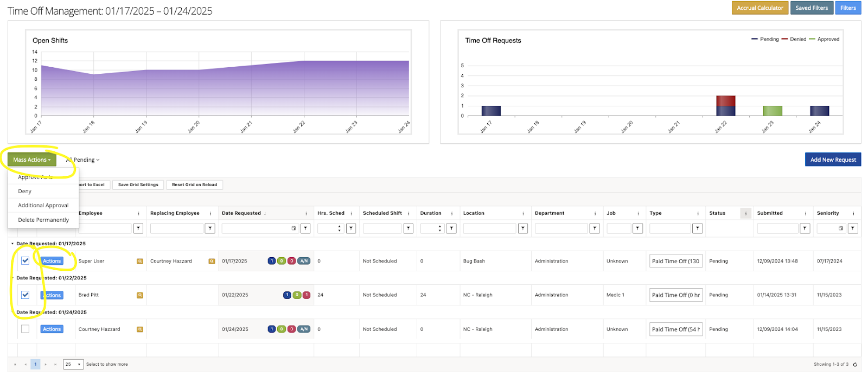Click the Job column filter text field
Screen dimensions: 868x376
point(618,228)
